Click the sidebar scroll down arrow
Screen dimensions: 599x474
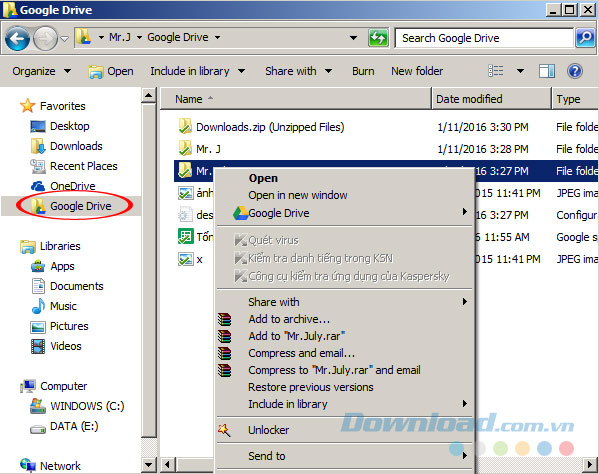149,465
